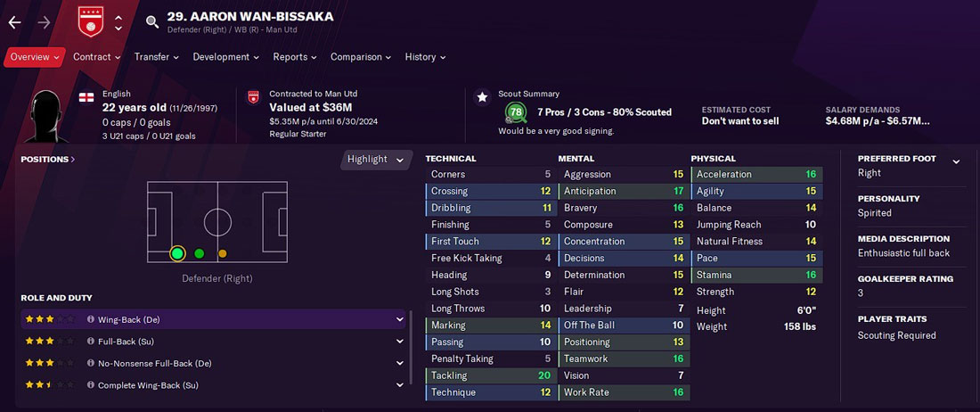Open the Positions link

pyautogui.click(x=47, y=160)
